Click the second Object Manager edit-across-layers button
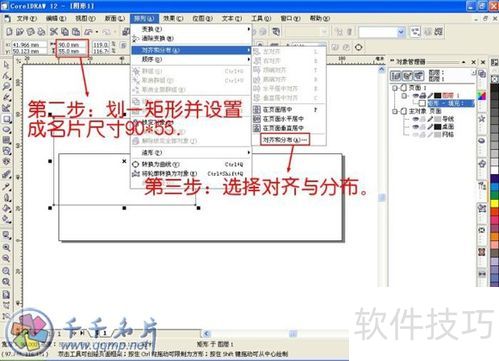This screenshot has width=499, height=361. click(407, 76)
